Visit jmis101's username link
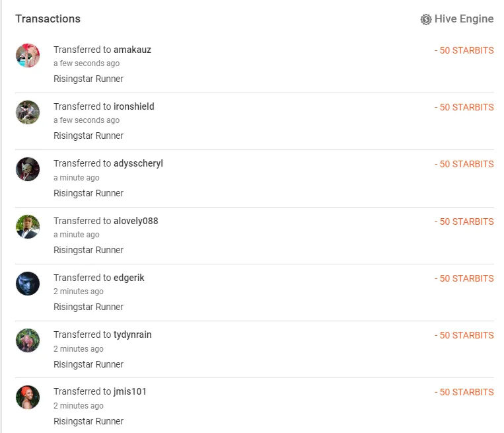Screen dimensions: 504x433 [130, 391]
